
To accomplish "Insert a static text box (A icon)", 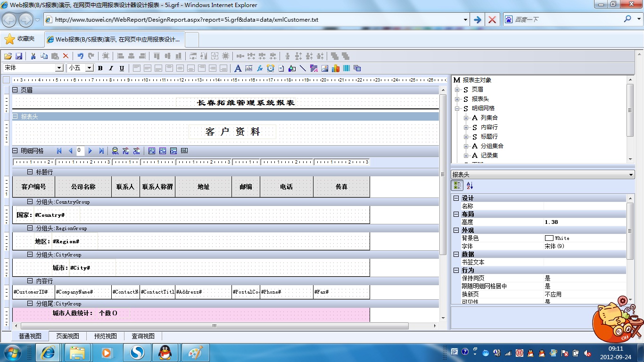I will [x=238, y=68].
